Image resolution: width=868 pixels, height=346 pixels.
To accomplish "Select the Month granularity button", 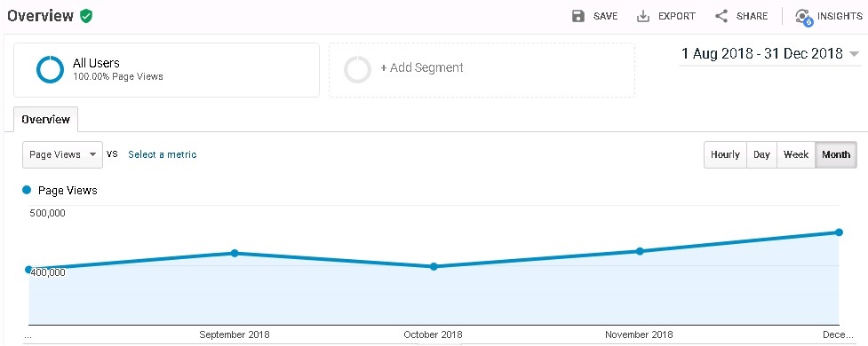I will pyautogui.click(x=836, y=154).
